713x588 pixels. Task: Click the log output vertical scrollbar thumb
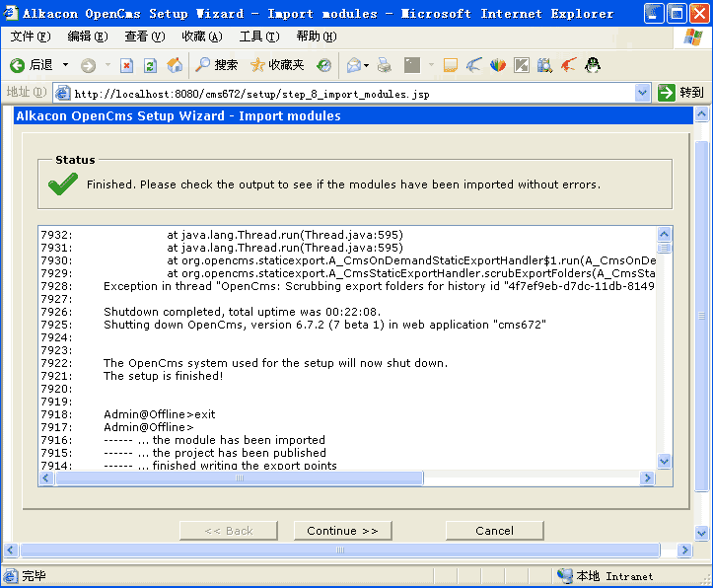pos(664,248)
